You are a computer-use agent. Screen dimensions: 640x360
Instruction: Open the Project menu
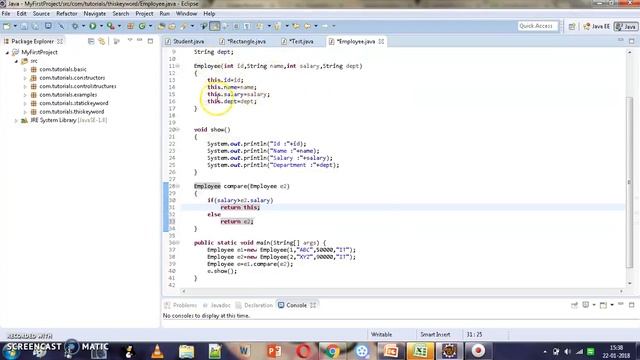coord(144,13)
